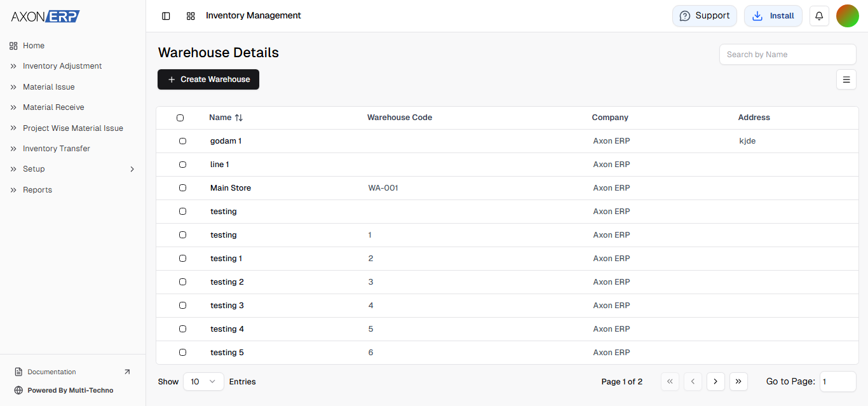Click address kjde cell

[x=747, y=141]
